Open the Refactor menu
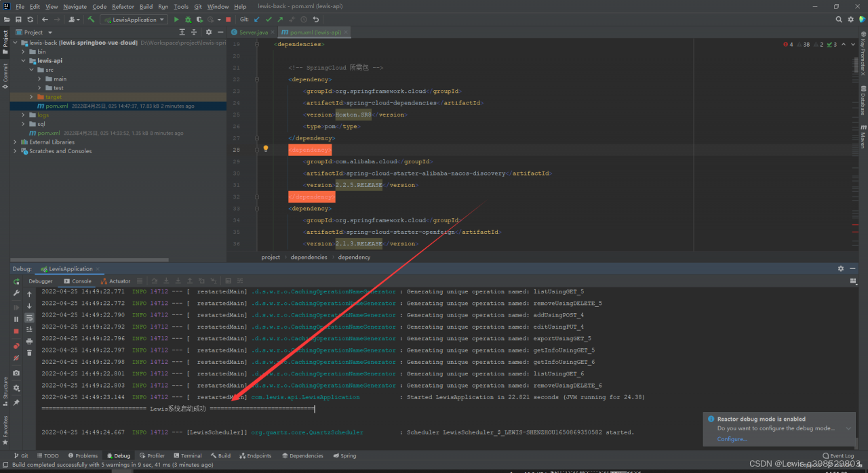This screenshot has width=868, height=473. (x=123, y=7)
